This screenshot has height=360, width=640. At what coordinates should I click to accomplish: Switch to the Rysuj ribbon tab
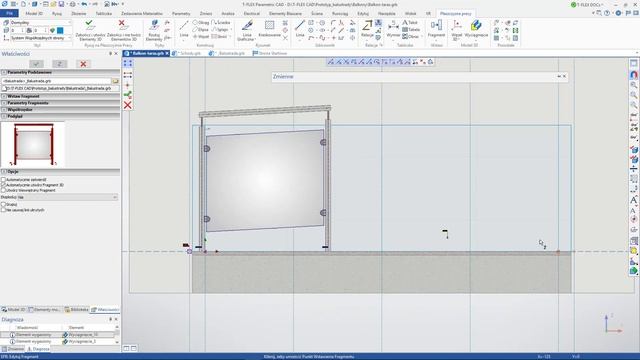(x=57, y=13)
